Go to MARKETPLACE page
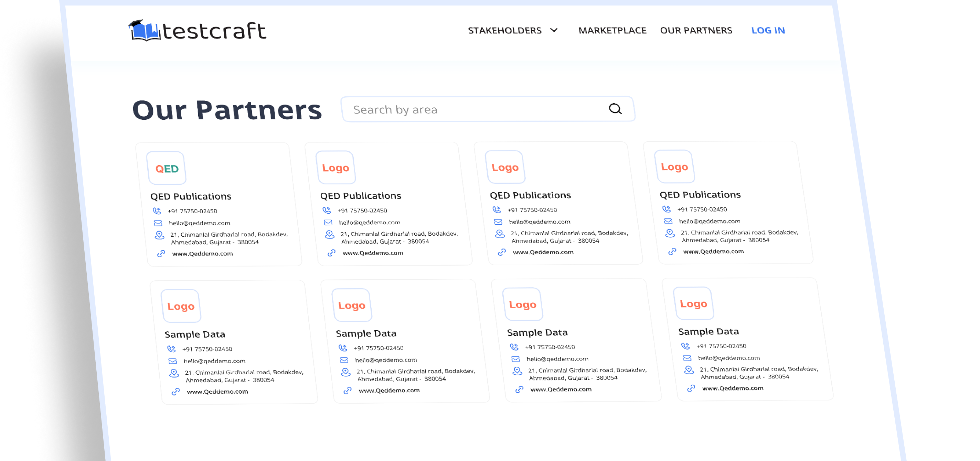Screen dimensions: 980x461 pyautogui.click(x=612, y=30)
